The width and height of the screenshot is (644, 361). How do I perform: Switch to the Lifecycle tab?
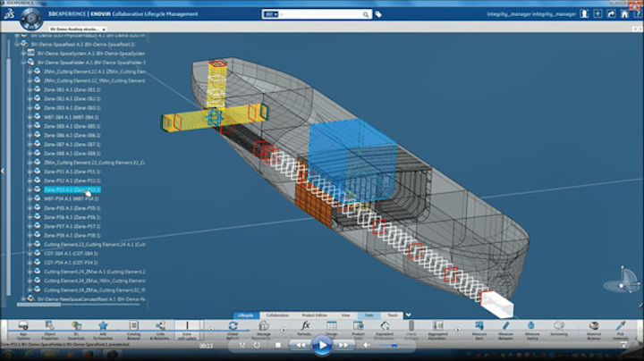[246, 315]
